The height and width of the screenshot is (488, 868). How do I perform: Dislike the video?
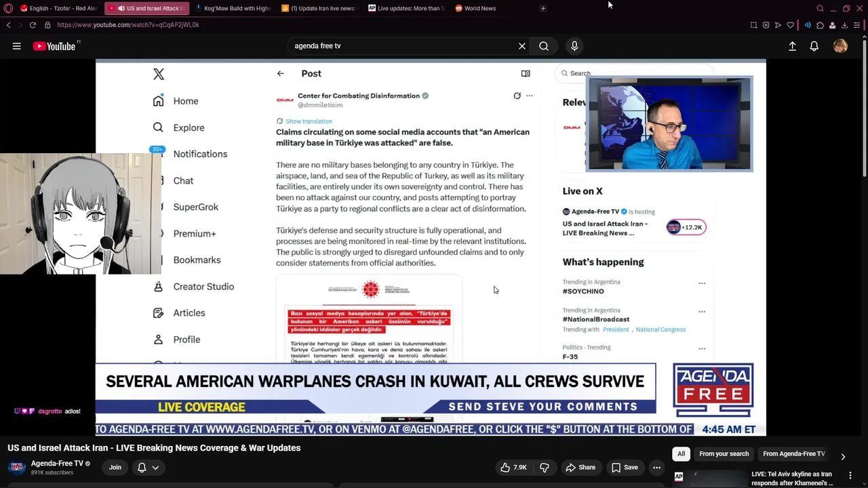tap(544, 467)
